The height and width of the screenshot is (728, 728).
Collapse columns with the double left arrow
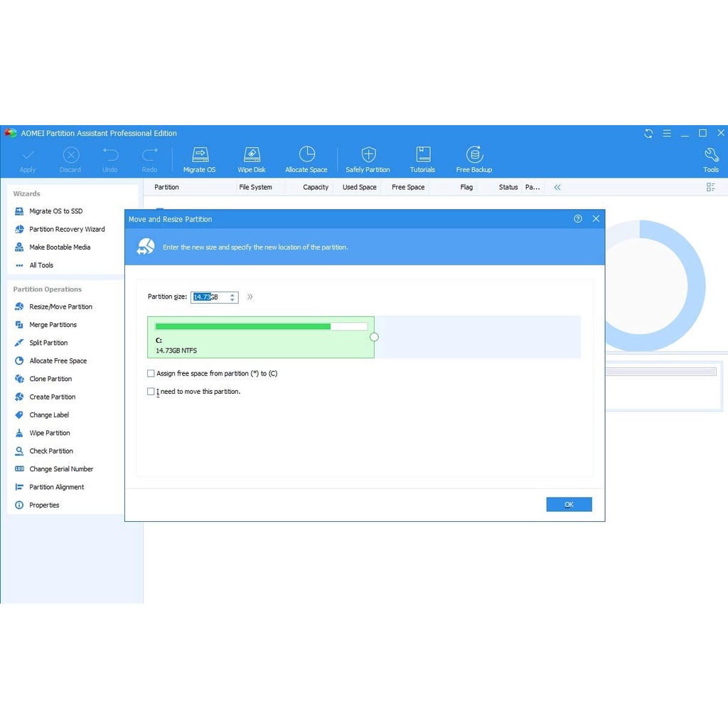click(x=557, y=188)
